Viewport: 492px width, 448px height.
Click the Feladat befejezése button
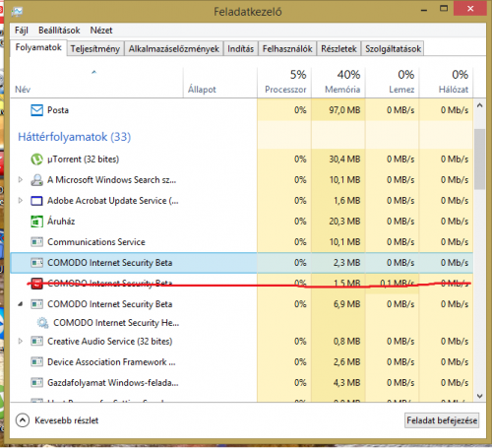pyautogui.click(x=442, y=420)
